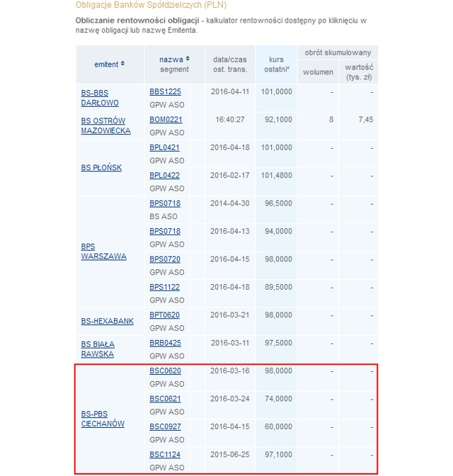
Task: Open BPS0718 bond in BS ASO segment
Action: click(x=165, y=203)
